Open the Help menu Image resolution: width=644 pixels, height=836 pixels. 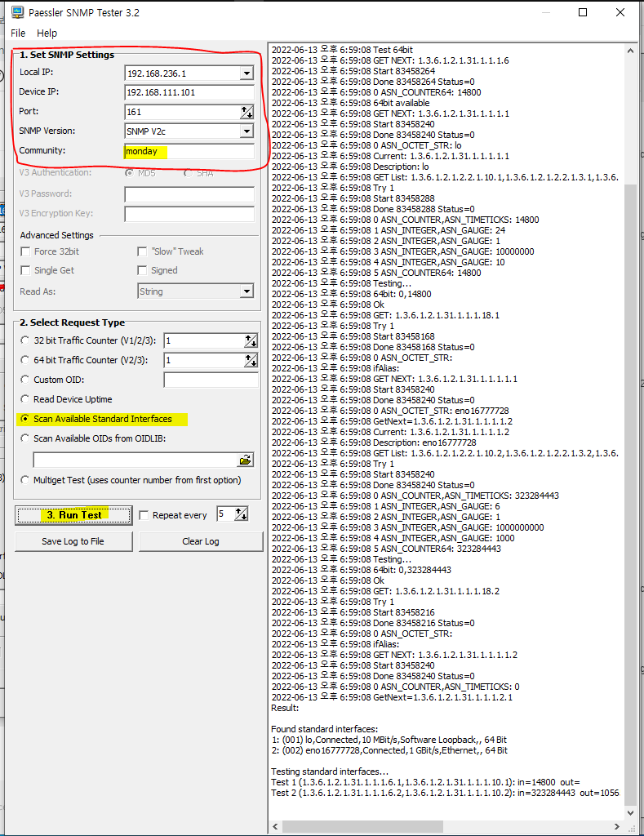click(x=47, y=33)
